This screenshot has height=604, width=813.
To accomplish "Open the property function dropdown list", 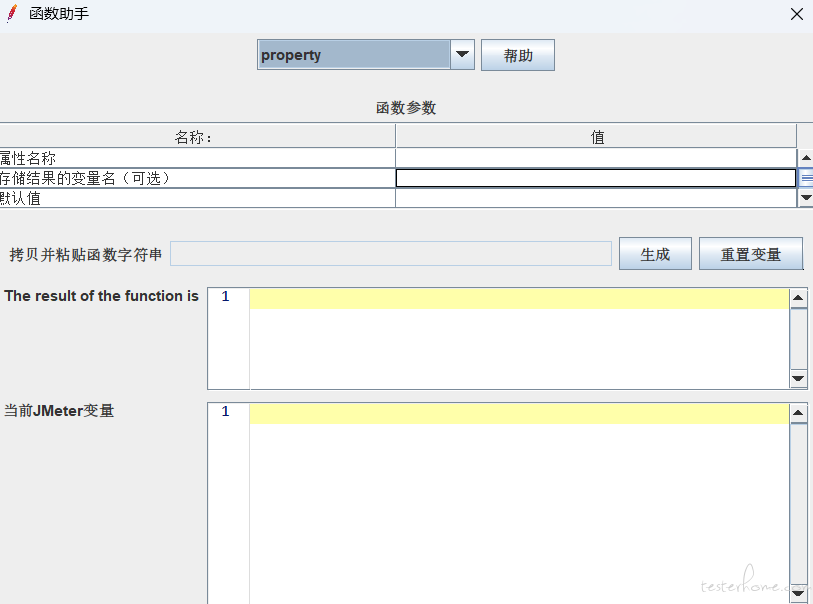I will (x=353, y=55).
